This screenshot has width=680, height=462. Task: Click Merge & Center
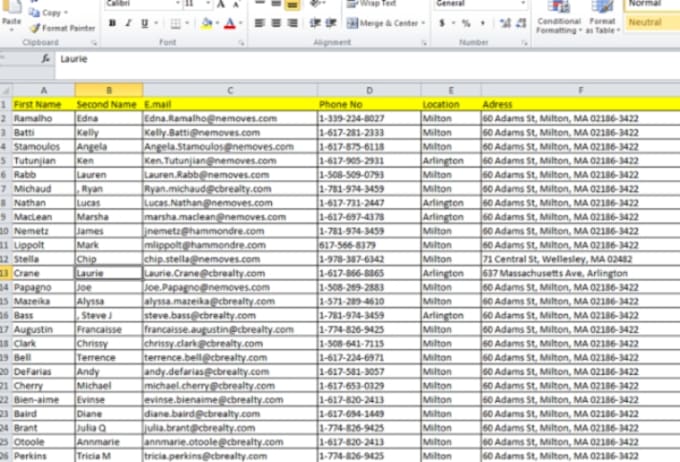383,23
